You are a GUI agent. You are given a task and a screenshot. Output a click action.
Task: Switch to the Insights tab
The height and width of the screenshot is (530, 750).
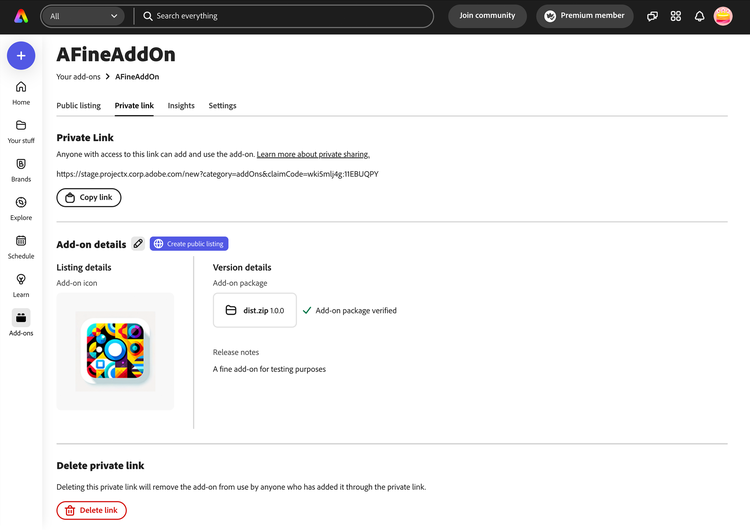(181, 105)
